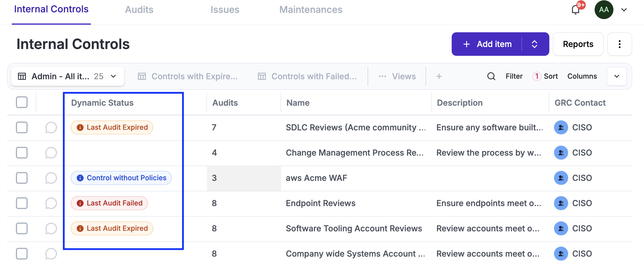The width and height of the screenshot is (644, 266).
Task: Click the Reports button
Action: coord(578,44)
